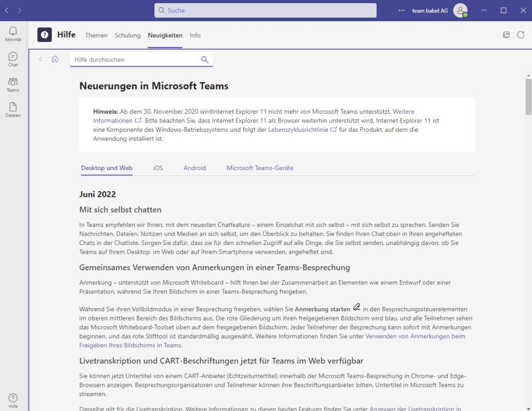Open the Anzeigen der Livetranskription link
This screenshot has height=411, width=532.
pos(415,408)
